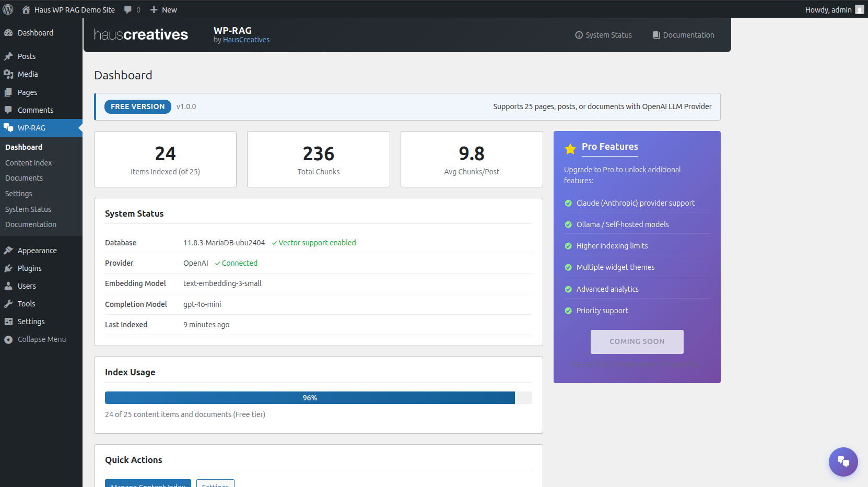This screenshot has width=868, height=487.
Task: Click the 24 of 25 content items text
Action: tap(185, 414)
